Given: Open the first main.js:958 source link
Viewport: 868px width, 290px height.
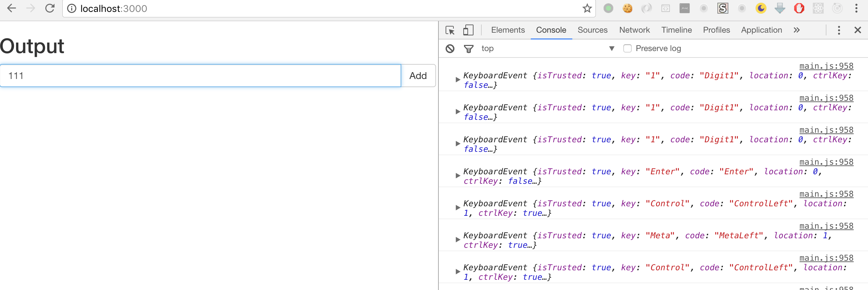Looking at the screenshot, I should [826, 66].
